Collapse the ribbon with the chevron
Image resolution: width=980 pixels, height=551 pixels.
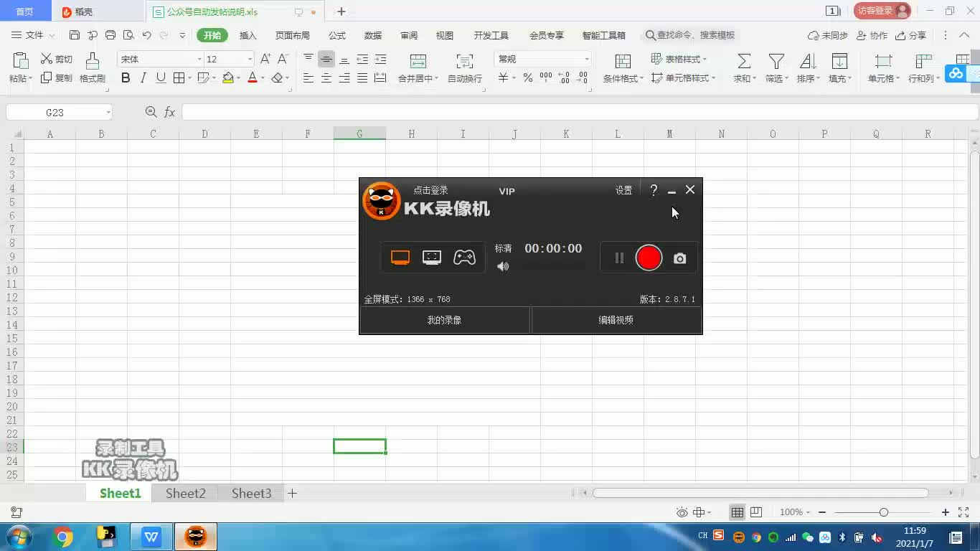(964, 35)
